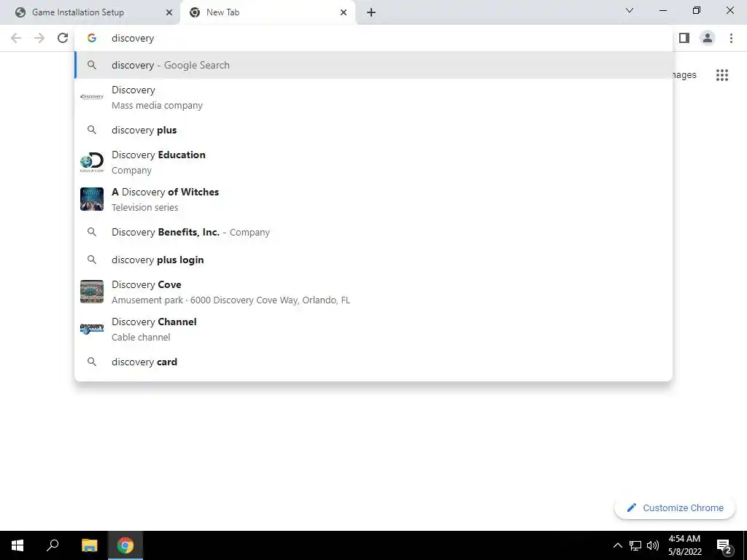This screenshot has width=747, height=560.
Task: Open the notification center icon
Action: (x=724, y=545)
